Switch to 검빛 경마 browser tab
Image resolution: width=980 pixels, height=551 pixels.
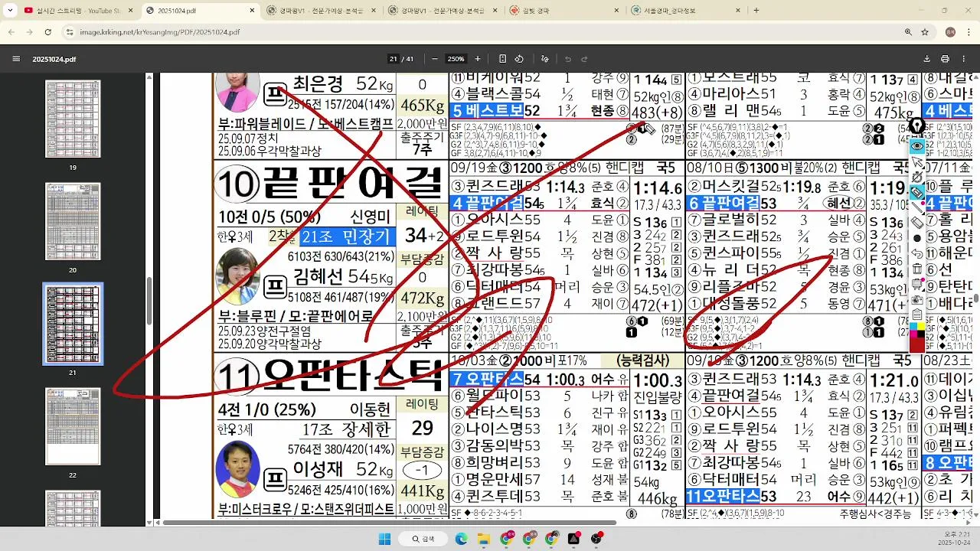pos(563,11)
